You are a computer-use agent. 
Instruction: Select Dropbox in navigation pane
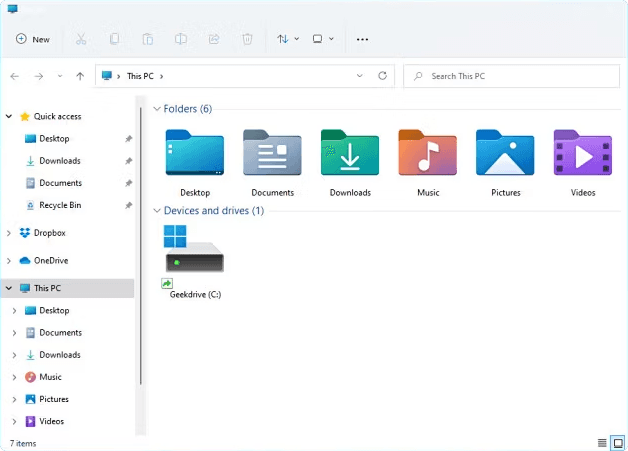pyautogui.click(x=50, y=233)
